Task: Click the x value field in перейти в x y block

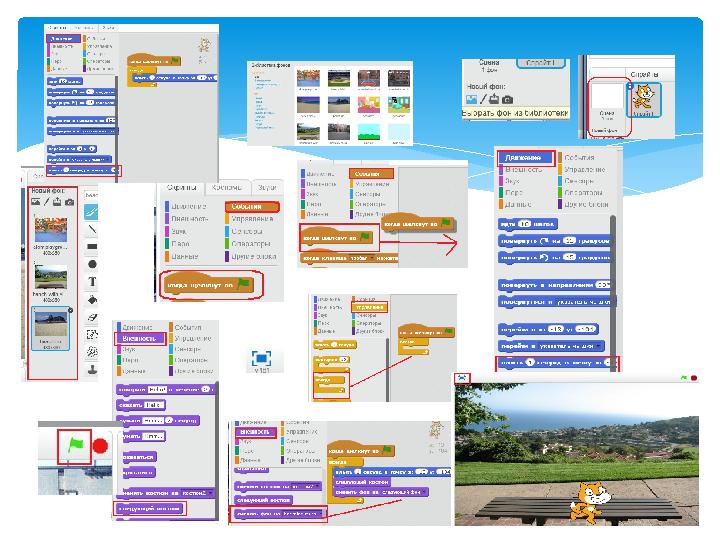Action: pyautogui.click(x=556, y=329)
